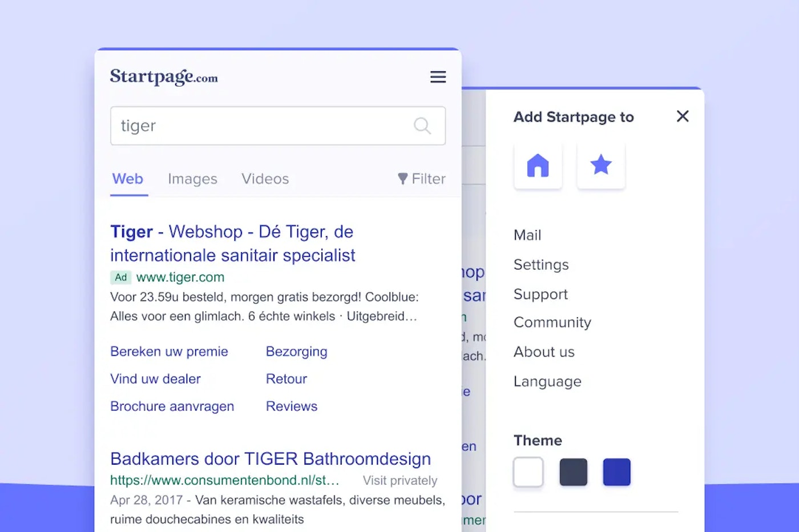Click the consumentenbond.nl result URL
The height and width of the screenshot is (532, 799).
click(x=225, y=481)
